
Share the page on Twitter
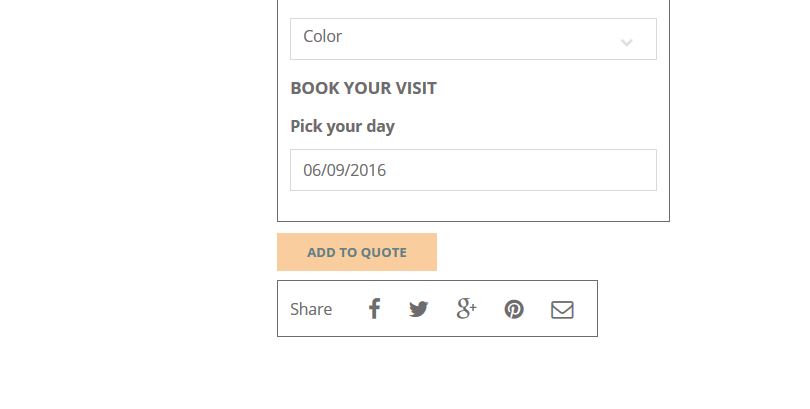[x=418, y=309]
